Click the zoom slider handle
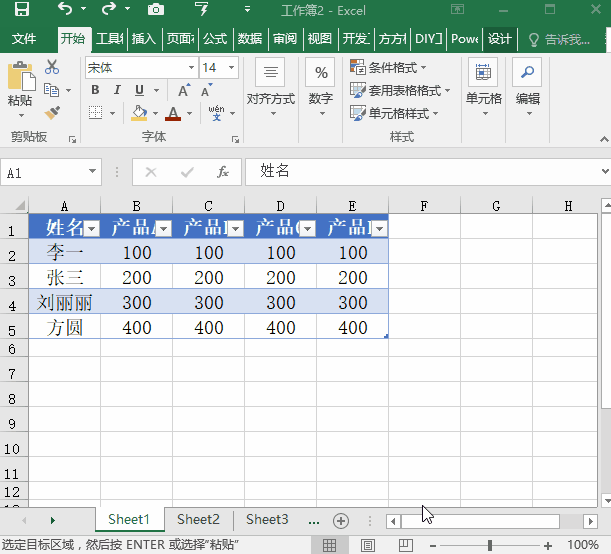 [490, 545]
